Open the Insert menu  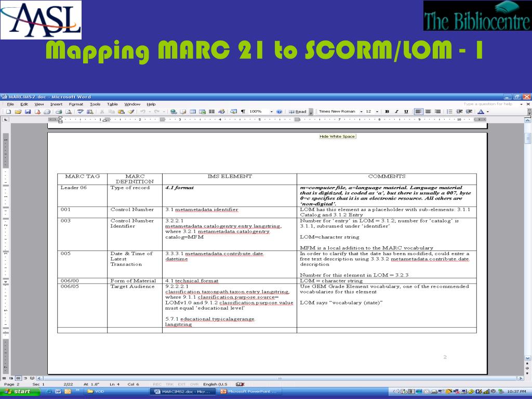point(56,104)
